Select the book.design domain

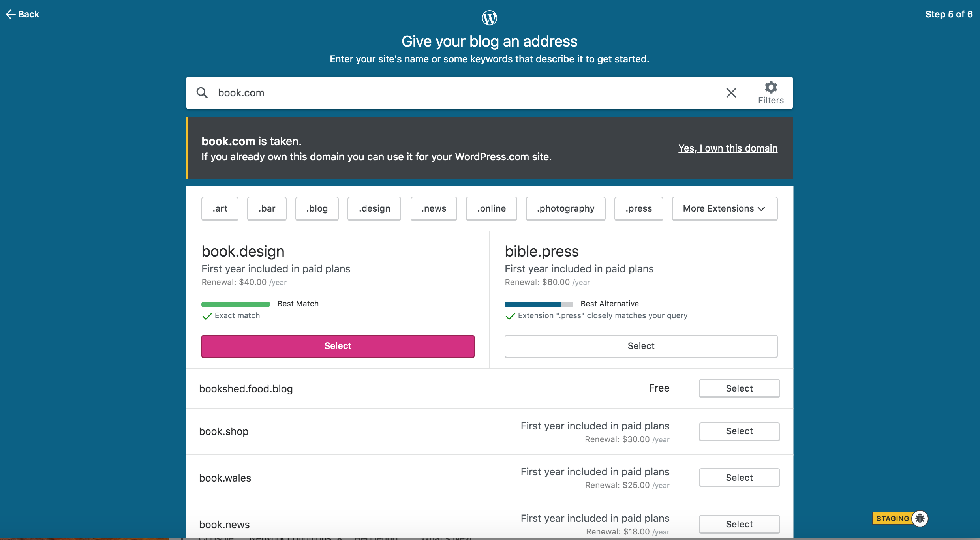(x=338, y=346)
